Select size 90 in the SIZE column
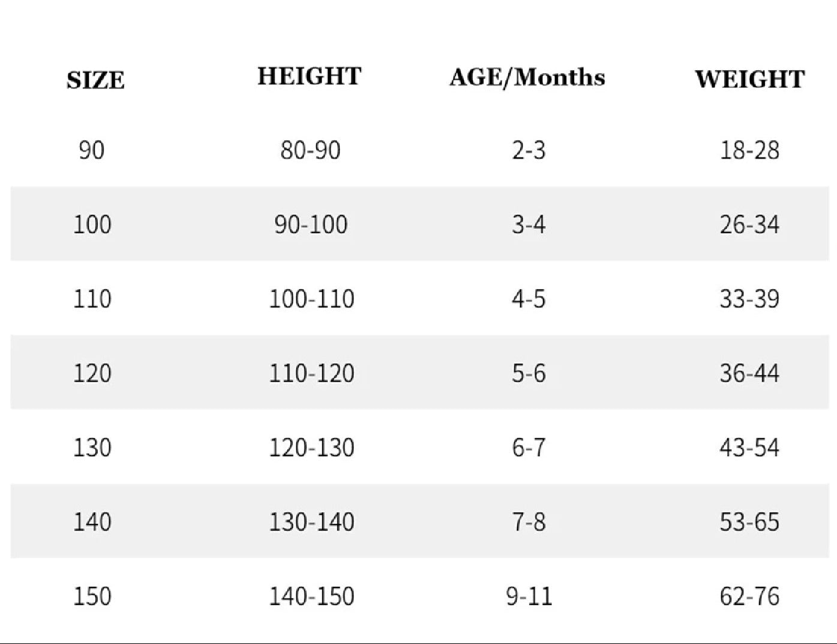Image resolution: width=837 pixels, height=644 pixels. pos(91,150)
